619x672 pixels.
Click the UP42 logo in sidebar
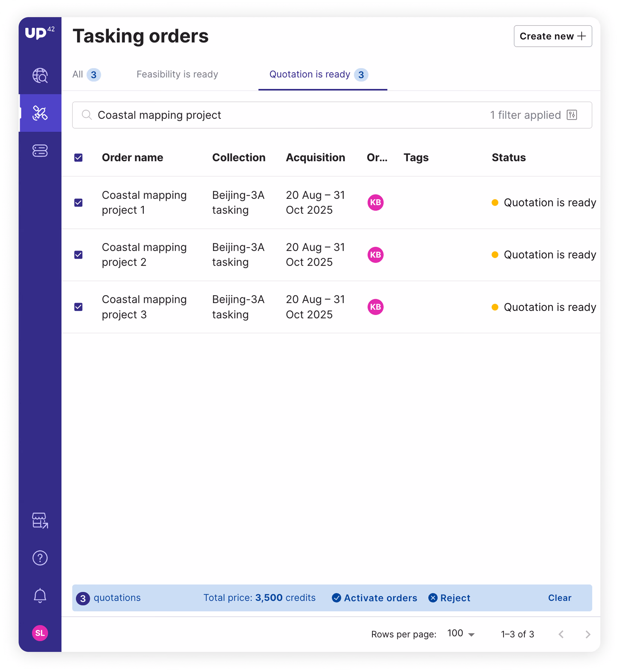[39, 33]
